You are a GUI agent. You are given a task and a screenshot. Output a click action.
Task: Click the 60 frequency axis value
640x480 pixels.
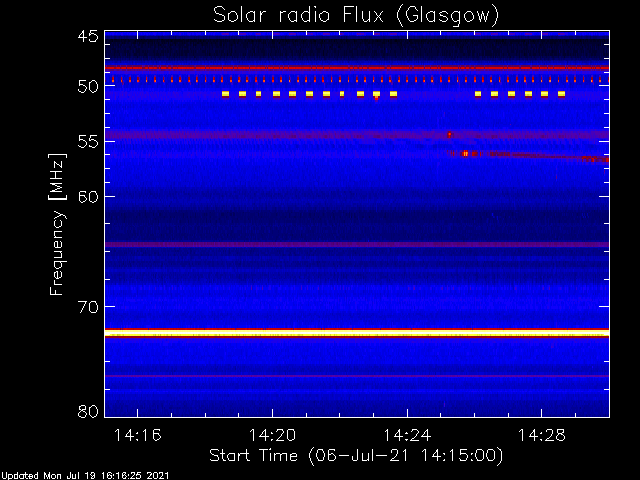[88, 197]
